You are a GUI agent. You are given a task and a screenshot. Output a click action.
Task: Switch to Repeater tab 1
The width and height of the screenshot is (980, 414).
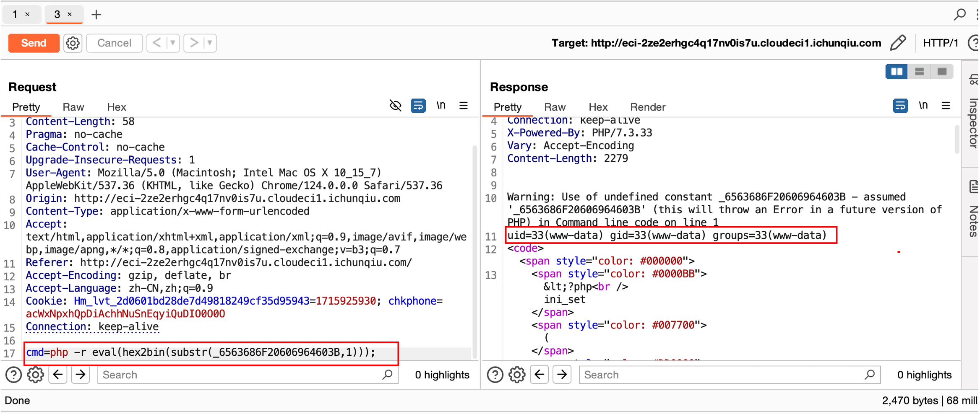(x=15, y=15)
